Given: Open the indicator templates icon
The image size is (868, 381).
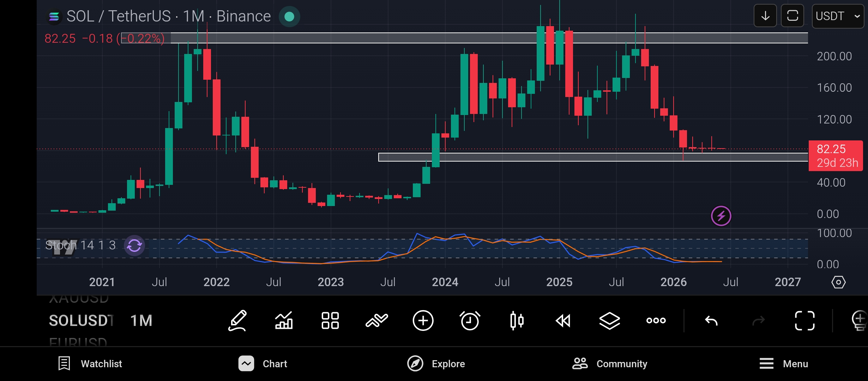Looking at the screenshot, I should [376, 321].
